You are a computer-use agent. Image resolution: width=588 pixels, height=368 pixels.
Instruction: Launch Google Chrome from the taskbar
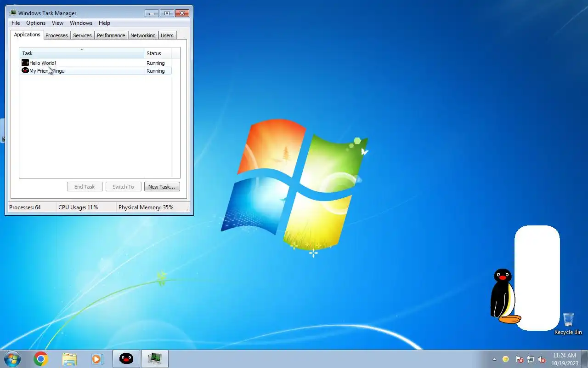point(41,359)
